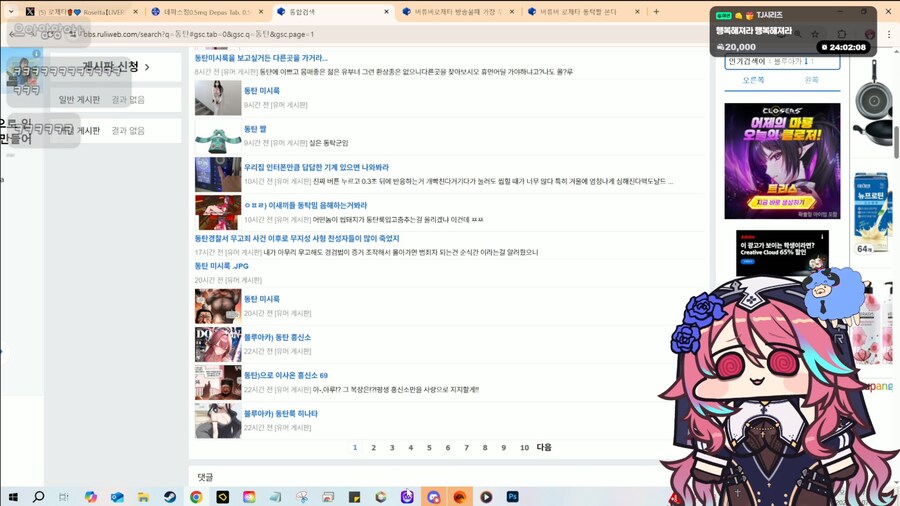Open the tab search dropdown arrow
Screen dimensions: 900x506
(11, 11)
